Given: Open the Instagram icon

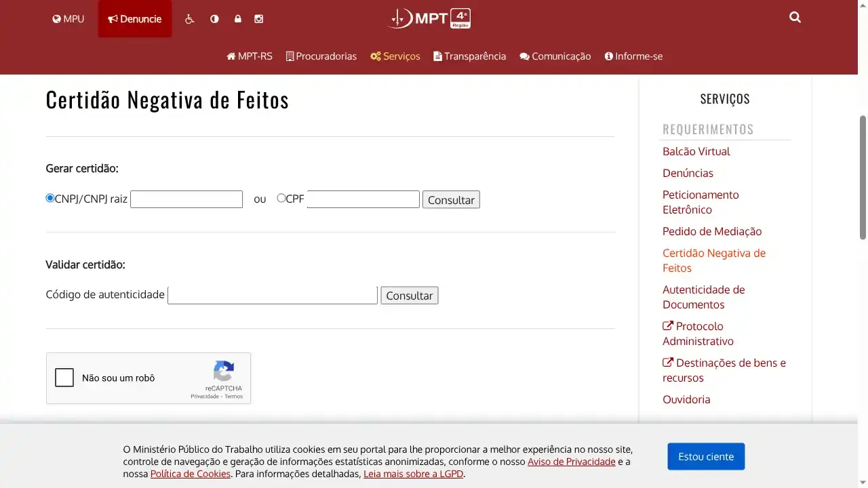Looking at the screenshot, I should (259, 18).
